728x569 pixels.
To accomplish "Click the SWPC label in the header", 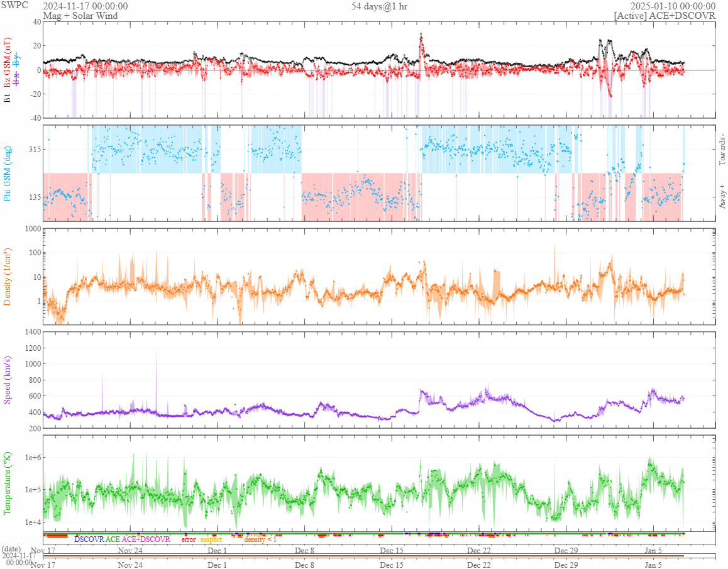I will pos(14,5).
